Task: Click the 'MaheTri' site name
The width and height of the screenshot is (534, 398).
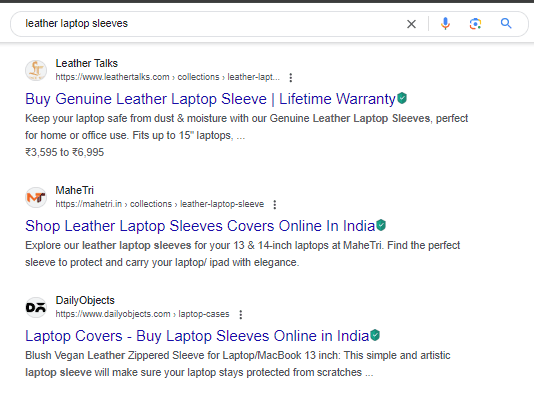Action: click(75, 190)
